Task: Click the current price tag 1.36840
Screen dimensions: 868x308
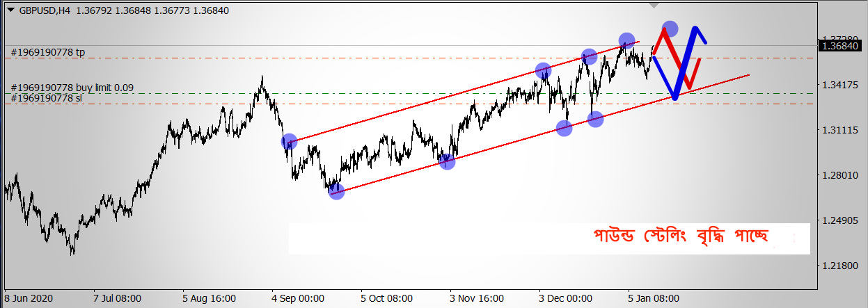Action: (842, 46)
